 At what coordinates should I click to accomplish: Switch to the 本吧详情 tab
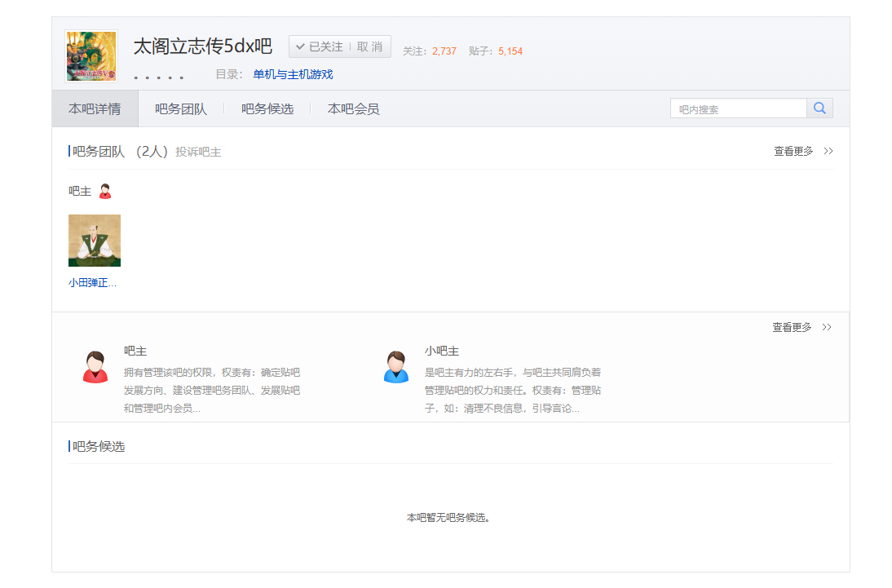click(x=95, y=108)
